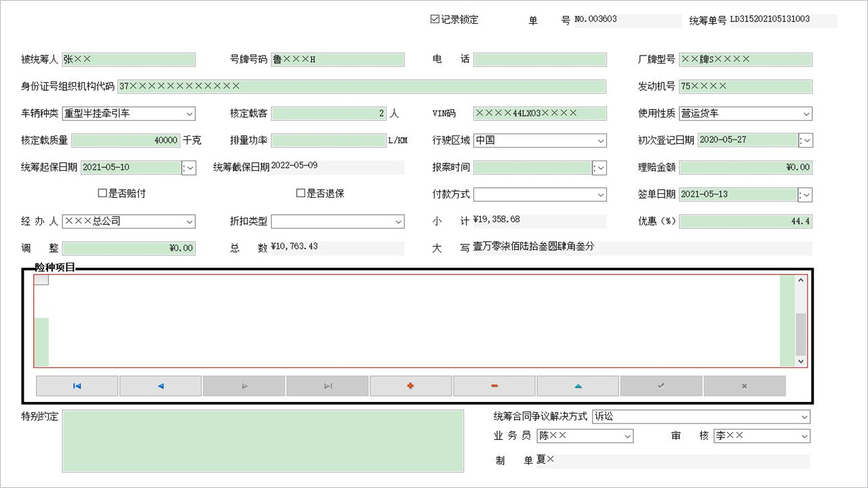Click the scroll-up arrow in 险种项目 list
Viewport: 868px width, 488px height.
click(800, 280)
